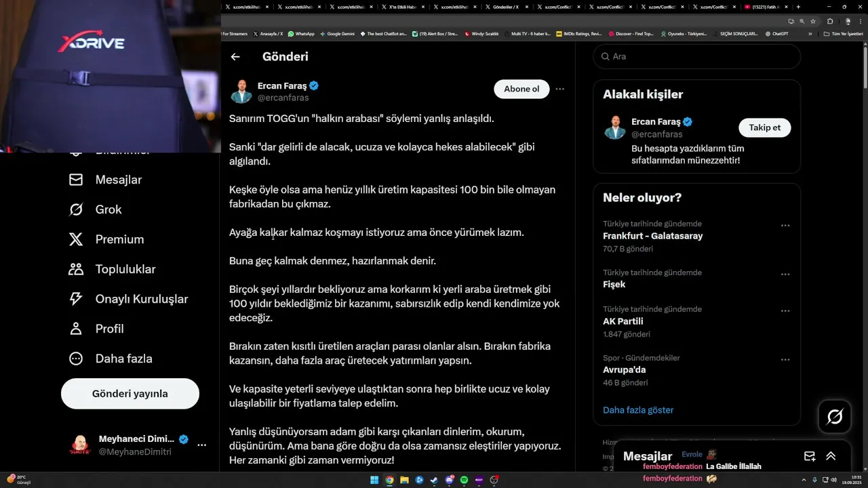868x488 pixels.
Task: Open account menu dots next to Meyhaneci Dimitri
Action: pyautogui.click(x=201, y=445)
